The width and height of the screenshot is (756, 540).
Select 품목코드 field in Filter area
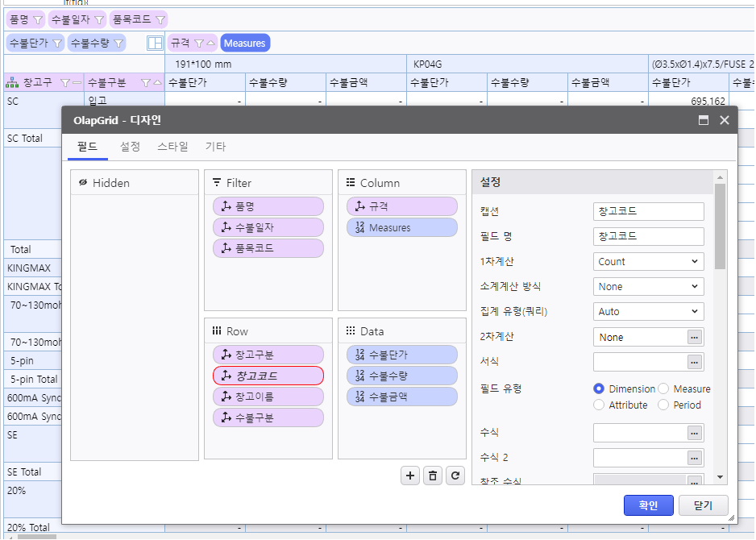pyautogui.click(x=268, y=248)
